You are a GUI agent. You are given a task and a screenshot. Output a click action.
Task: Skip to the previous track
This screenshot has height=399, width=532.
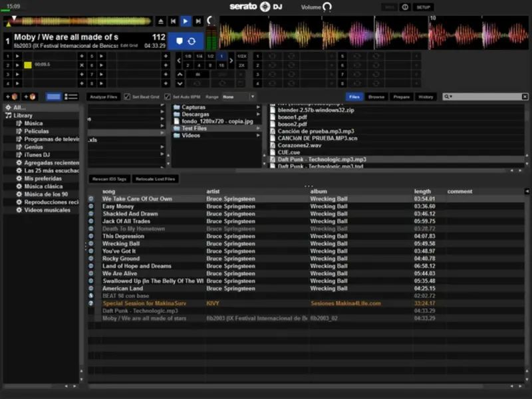[x=174, y=21]
